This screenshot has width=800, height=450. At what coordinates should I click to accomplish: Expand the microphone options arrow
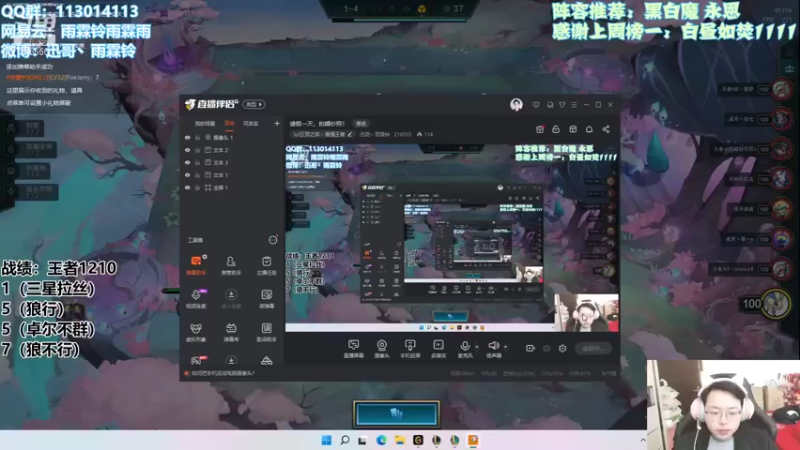coord(477,347)
